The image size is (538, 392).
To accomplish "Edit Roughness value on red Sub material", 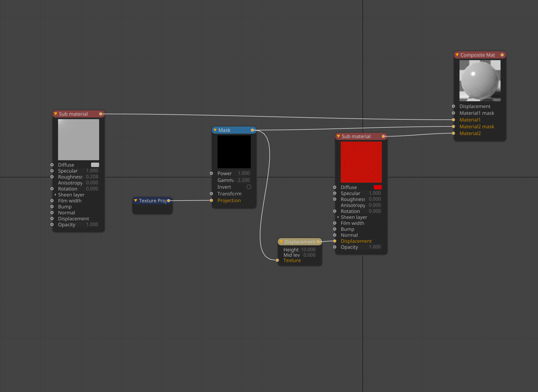I will (375, 199).
